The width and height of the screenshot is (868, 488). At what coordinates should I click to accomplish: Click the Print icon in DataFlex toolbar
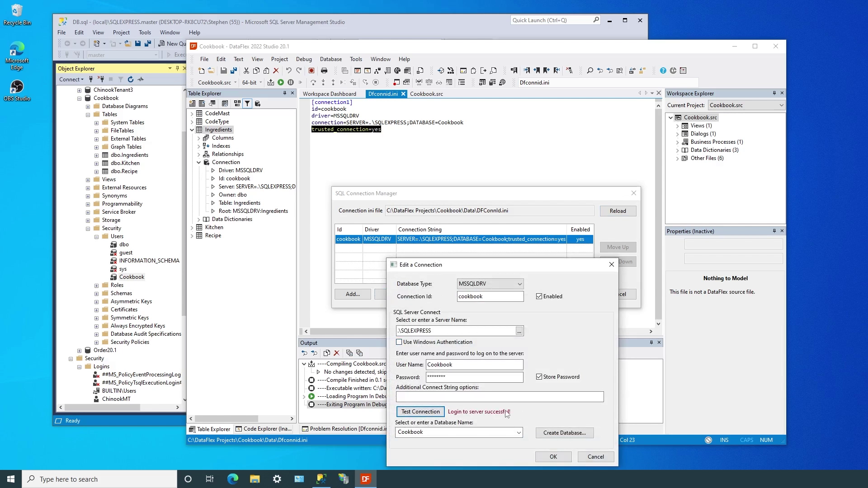tap(324, 70)
